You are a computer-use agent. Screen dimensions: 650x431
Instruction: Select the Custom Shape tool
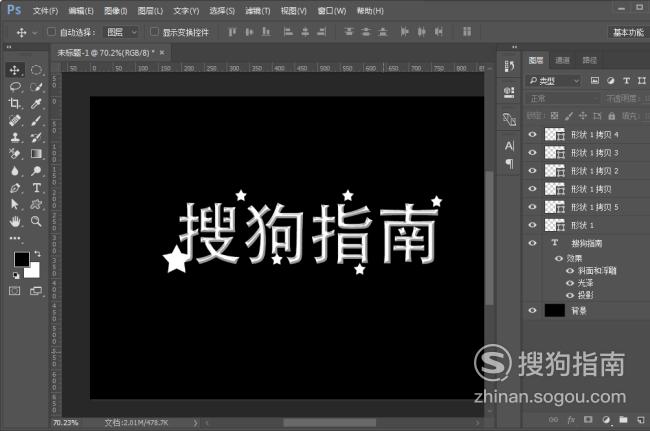[36, 204]
